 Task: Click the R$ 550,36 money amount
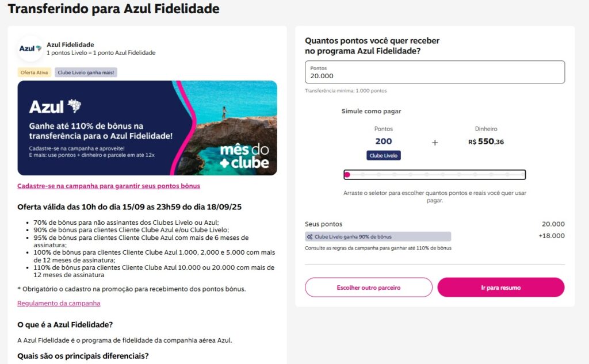486,141
